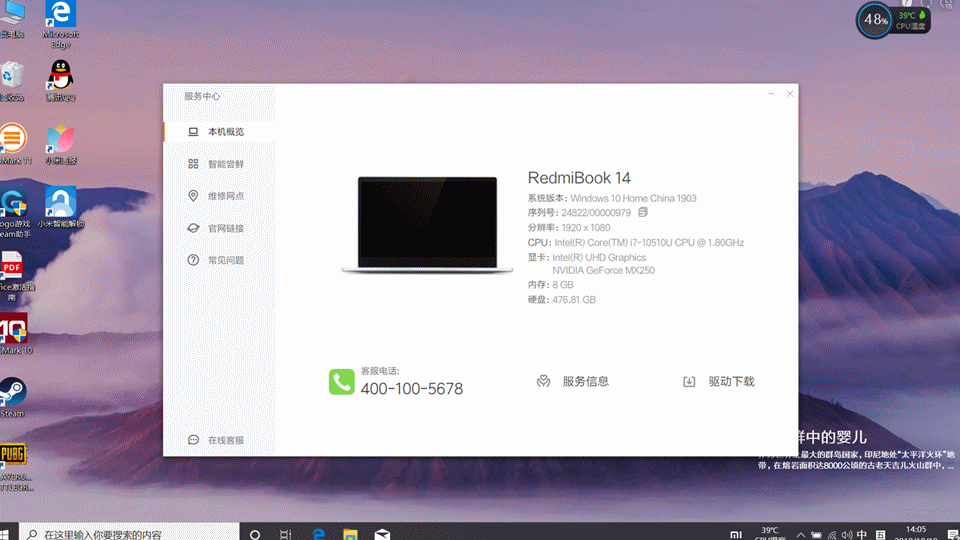This screenshot has height=540, width=960.
Task: Click the 驱动下载 driver download button
Action: coord(719,381)
